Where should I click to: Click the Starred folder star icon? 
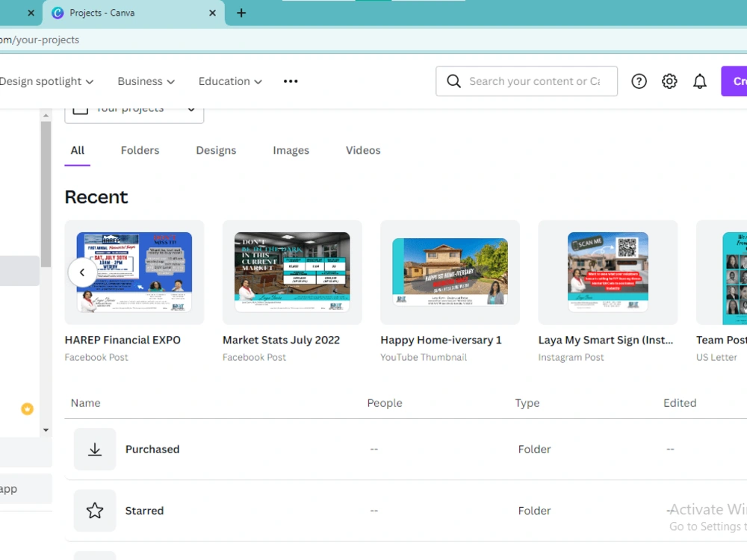point(95,511)
